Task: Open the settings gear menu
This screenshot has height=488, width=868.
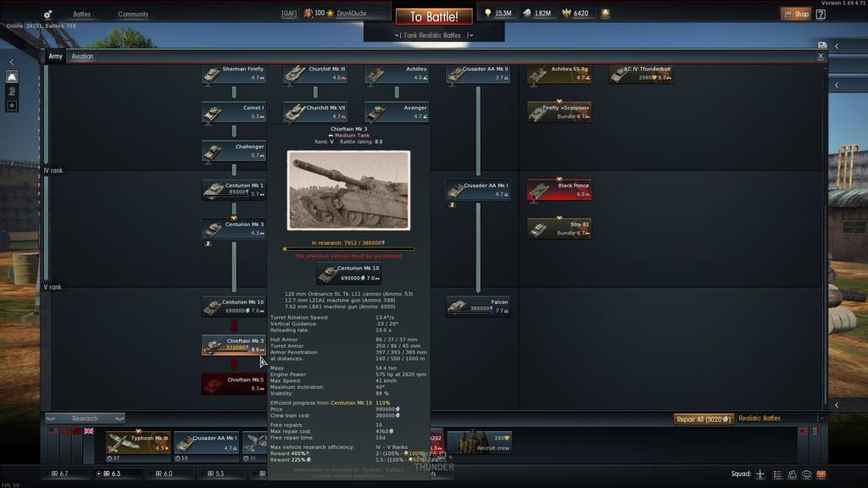Action: pyautogui.click(x=47, y=14)
